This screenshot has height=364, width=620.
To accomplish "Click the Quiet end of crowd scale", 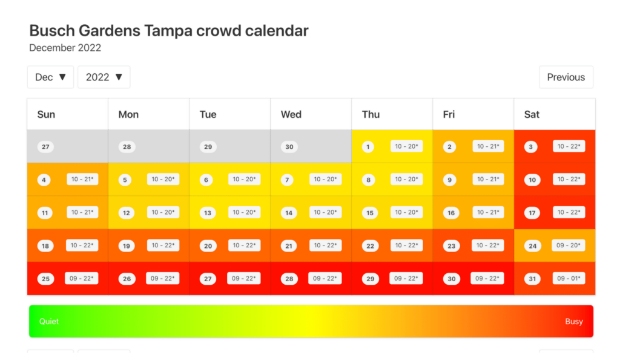I will tap(49, 322).
